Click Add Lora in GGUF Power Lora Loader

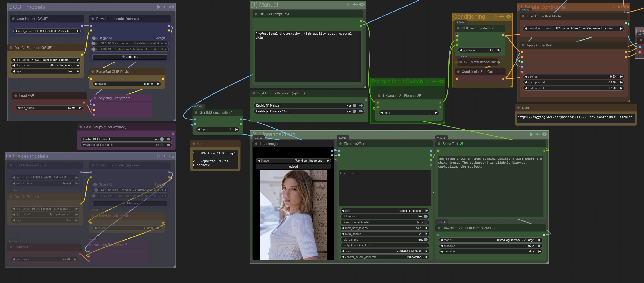130,57
